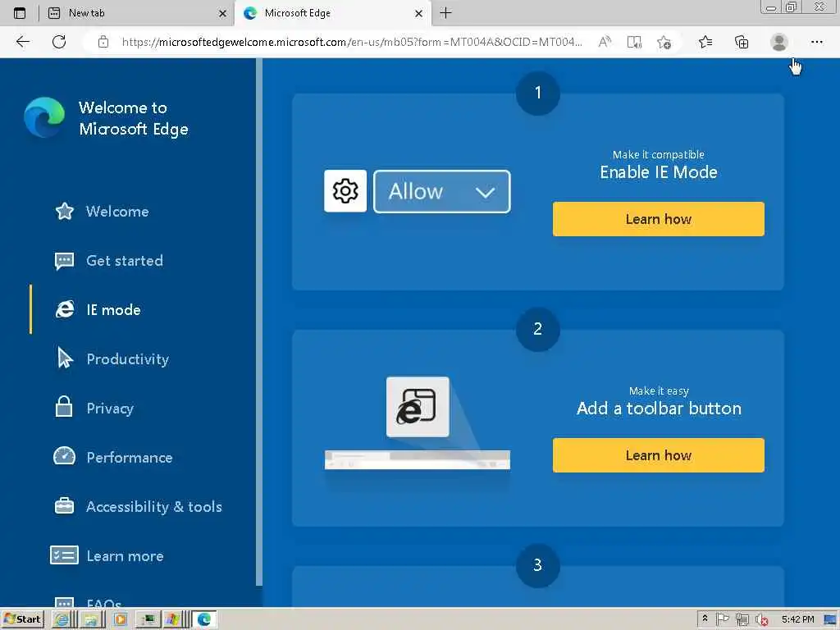Open the Favorites list
This screenshot has width=840, height=630.
coord(705,42)
